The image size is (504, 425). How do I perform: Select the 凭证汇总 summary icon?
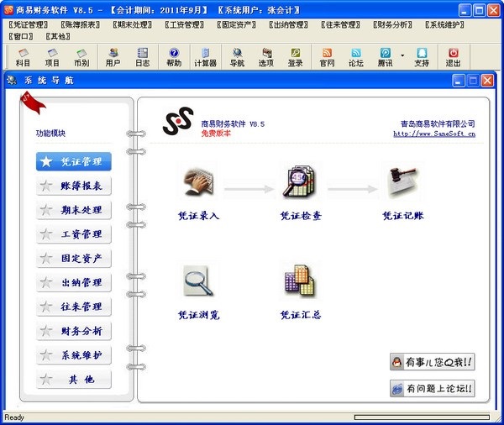pos(300,282)
